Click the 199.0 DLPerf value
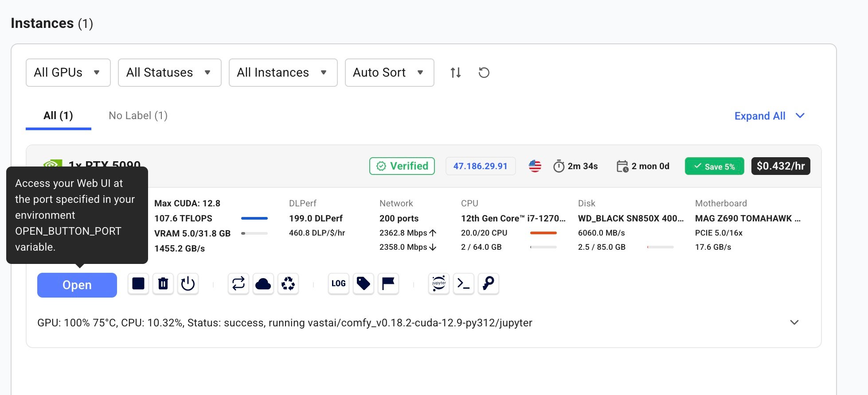 [316, 218]
